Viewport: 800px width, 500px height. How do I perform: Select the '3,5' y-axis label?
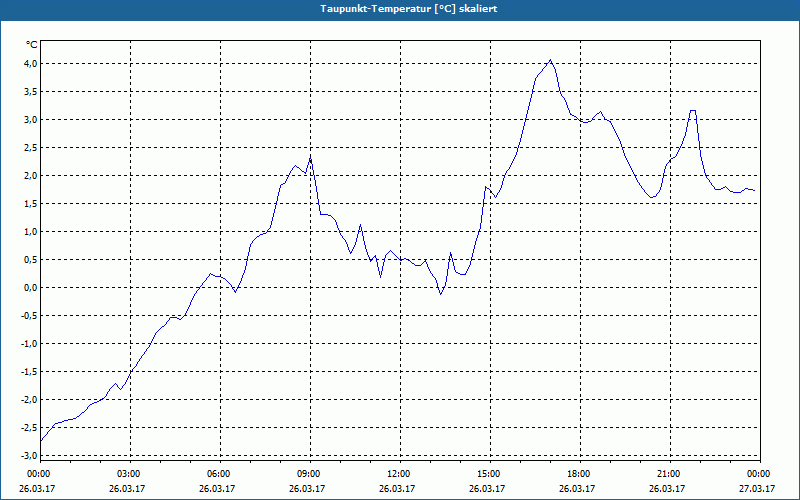click(x=31, y=92)
